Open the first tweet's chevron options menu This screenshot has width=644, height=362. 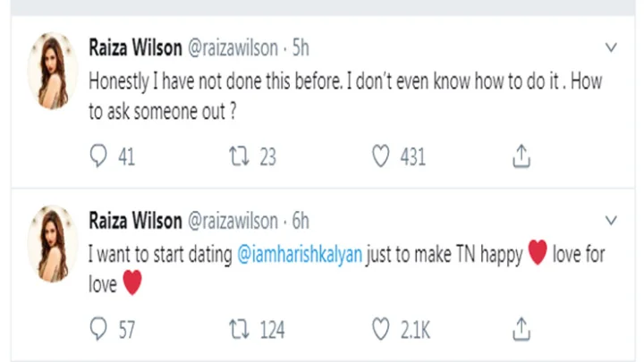[611, 46]
